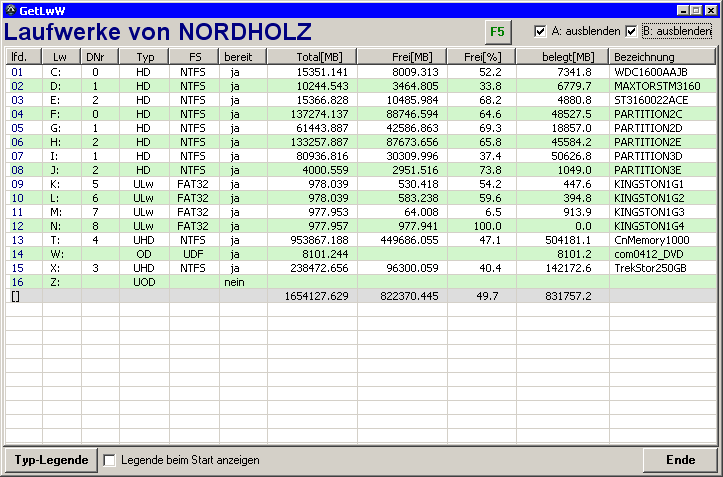Click the Frei[MB] column header
This screenshot has width=723, height=477.
coord(402,57)
